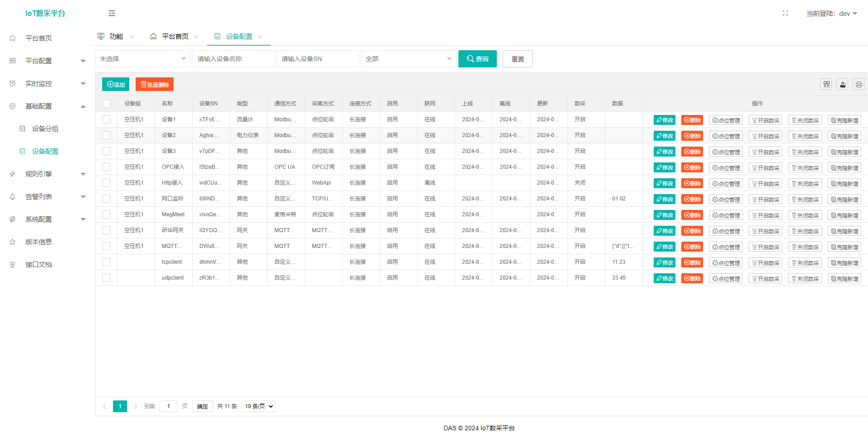Select the 设备2 row checkbox
The width and height of the screenshot is (868, 438).
106,135
